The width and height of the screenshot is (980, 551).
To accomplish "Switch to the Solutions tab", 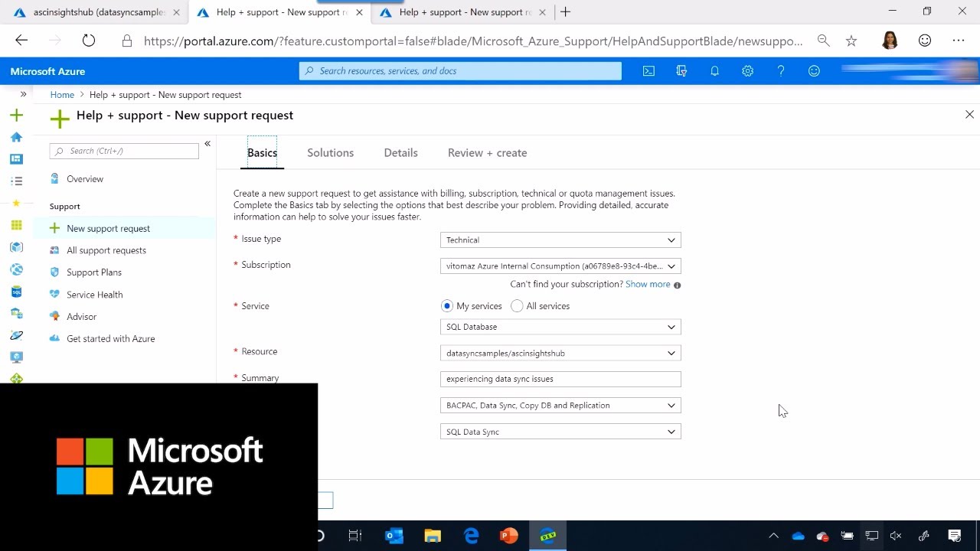I will coord(330,153).
